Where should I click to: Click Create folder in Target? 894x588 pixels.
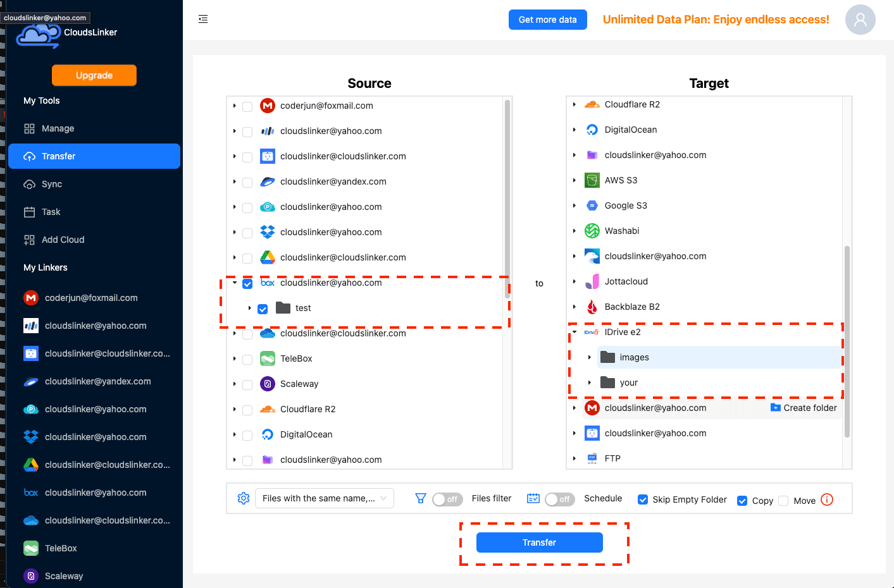[804, 408]
